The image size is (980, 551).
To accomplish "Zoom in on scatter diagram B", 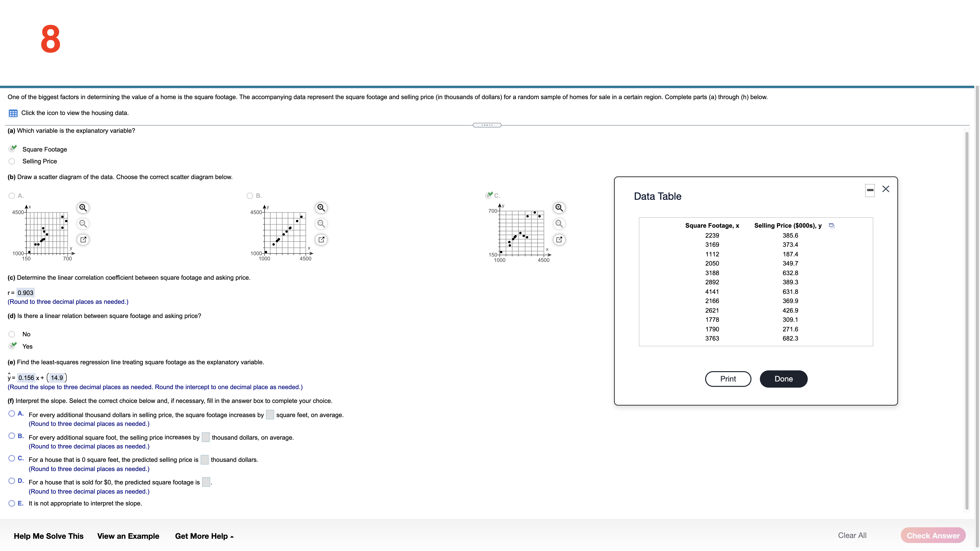I will pos(321,208).
